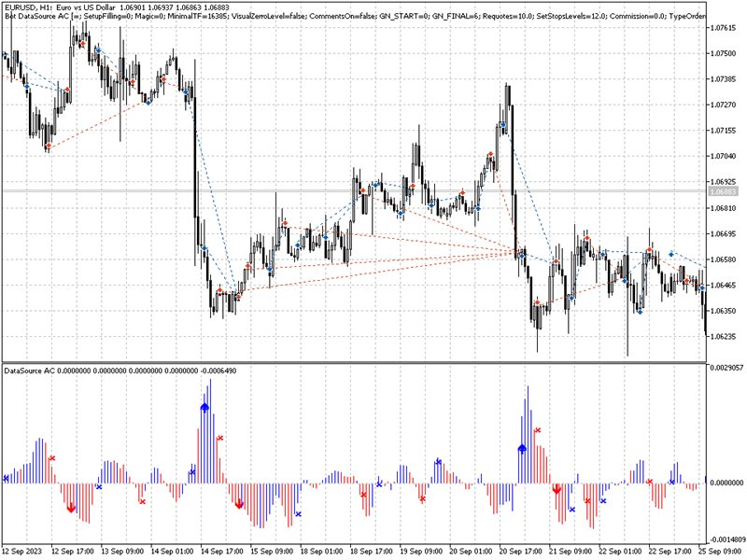Click the highlighted current price label 1.06883

pyautogui.click(x=723, y=191)
